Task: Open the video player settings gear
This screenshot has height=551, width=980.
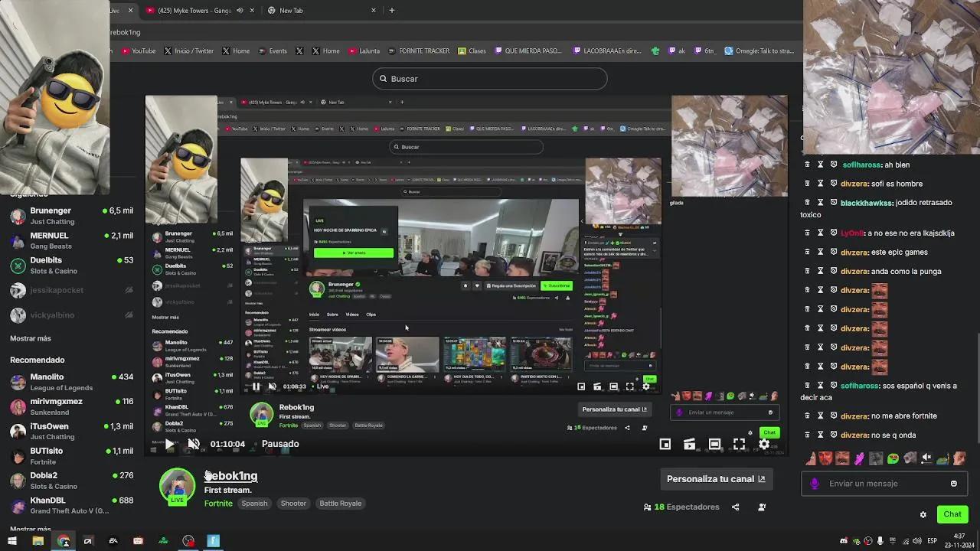Action: pyautogui.click(x=763, y=444)
